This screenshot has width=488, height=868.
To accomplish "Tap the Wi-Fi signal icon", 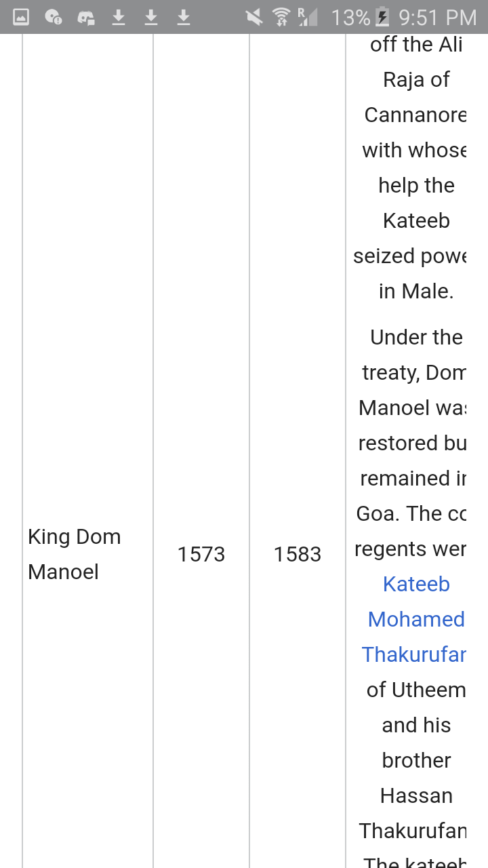I will [281, 17].
